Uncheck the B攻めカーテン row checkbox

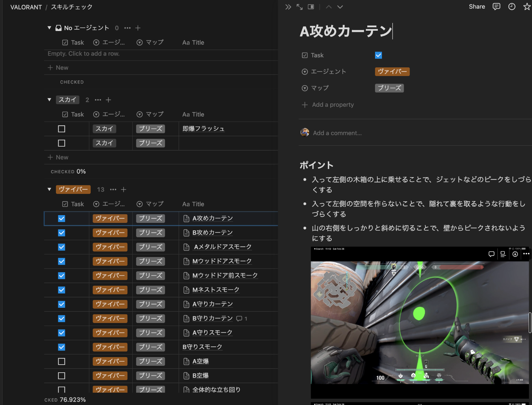coord(62,233)
